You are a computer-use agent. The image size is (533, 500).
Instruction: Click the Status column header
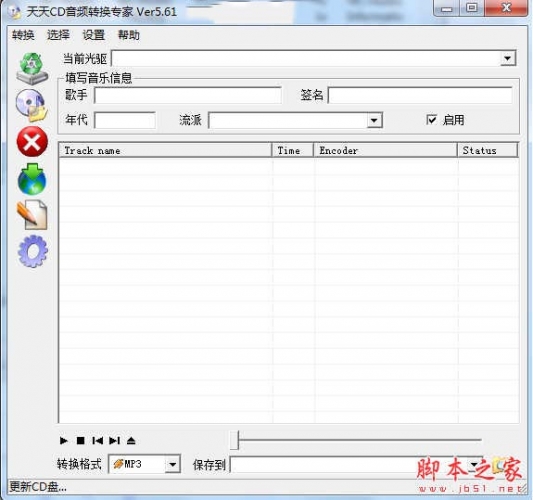pyautogui.click(x=487, y=150)
